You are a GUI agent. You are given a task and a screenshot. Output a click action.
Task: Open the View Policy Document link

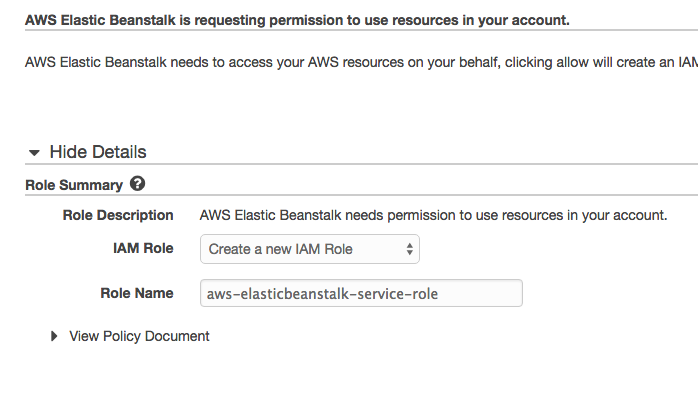coord(139,336)
